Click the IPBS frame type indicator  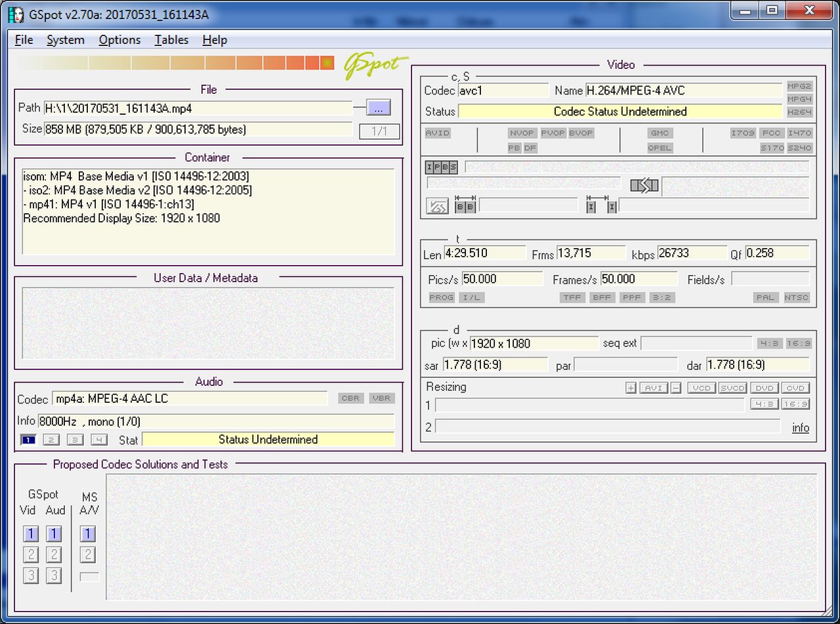pos(442,167)
